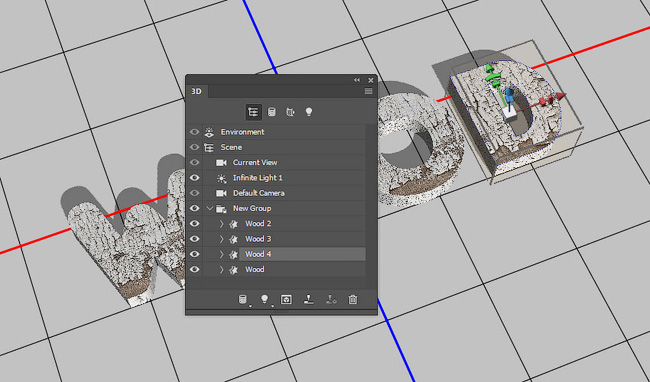Add new object to scene icon
Screen dimensions: 650x382
243,299
